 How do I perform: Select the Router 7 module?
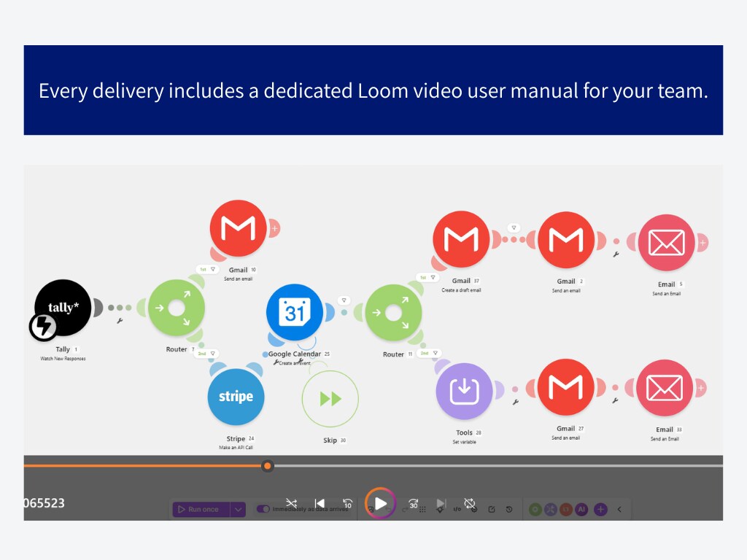[x=177, y=308]
